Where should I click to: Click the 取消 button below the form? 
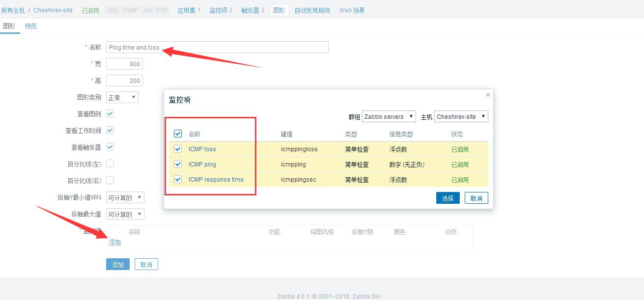pyautogui.click(x=146, y=264)
